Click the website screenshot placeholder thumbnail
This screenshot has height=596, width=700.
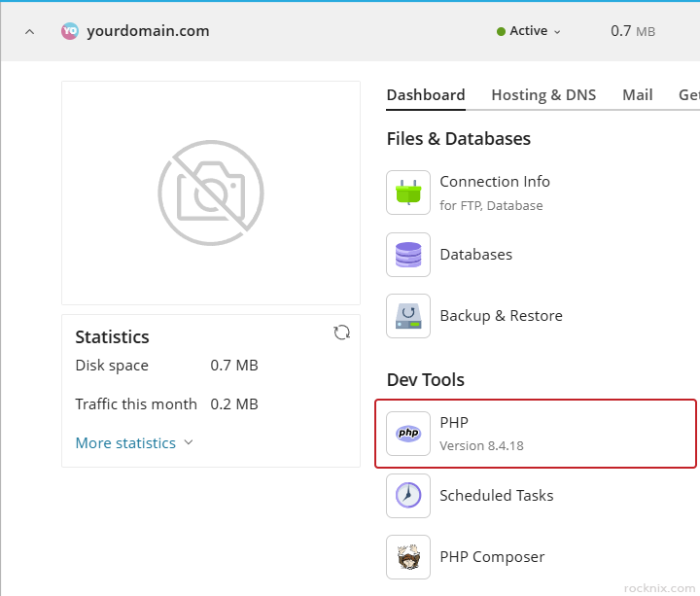click(x=211, y=193)
